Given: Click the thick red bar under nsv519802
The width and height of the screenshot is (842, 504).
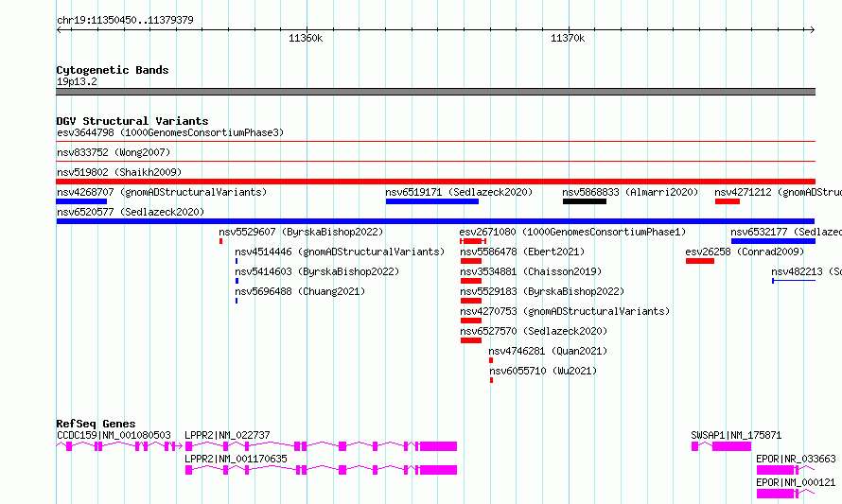Looking at the screenshot, I should (435, 182).
